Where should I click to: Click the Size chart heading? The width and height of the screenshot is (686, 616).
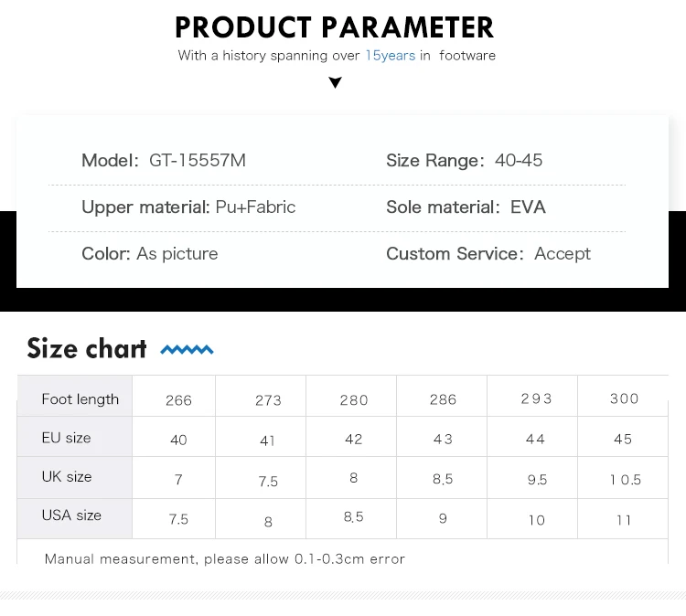pos(87,348)
